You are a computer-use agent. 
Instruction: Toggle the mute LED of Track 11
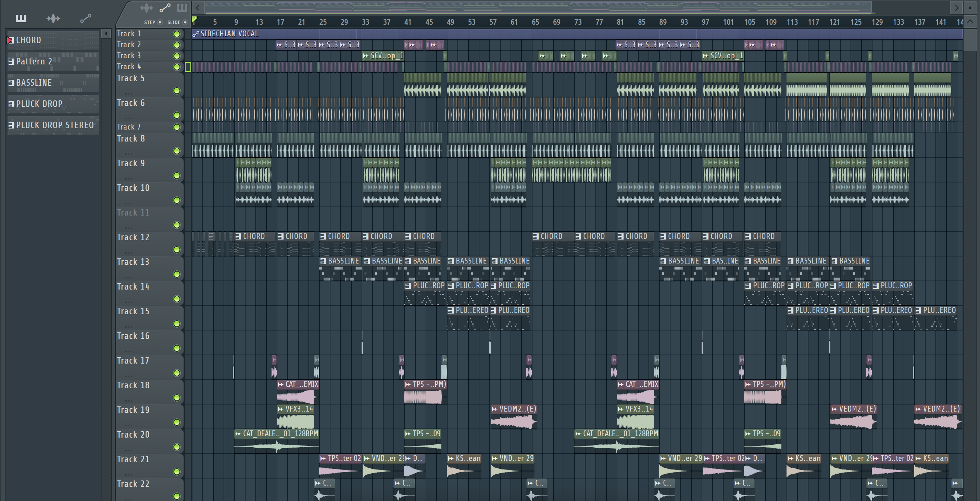pos(177,225)
